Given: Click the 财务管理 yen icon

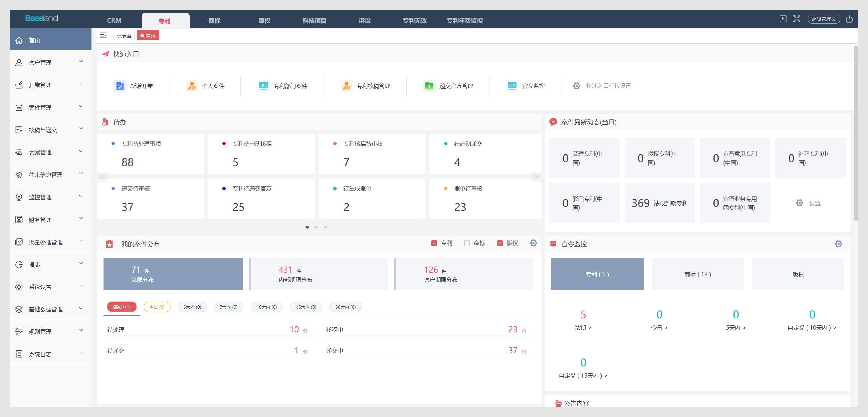Looking at the screenshot, I should pyautogui.click(x=19, y=220).
